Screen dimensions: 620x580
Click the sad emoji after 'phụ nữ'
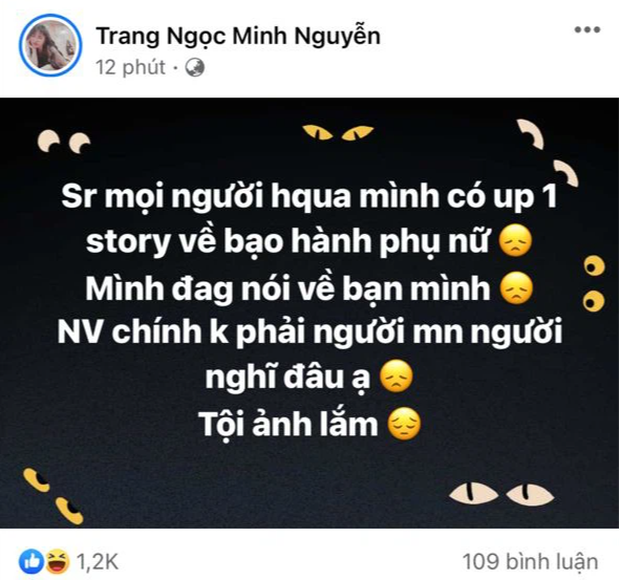[516, 241]
